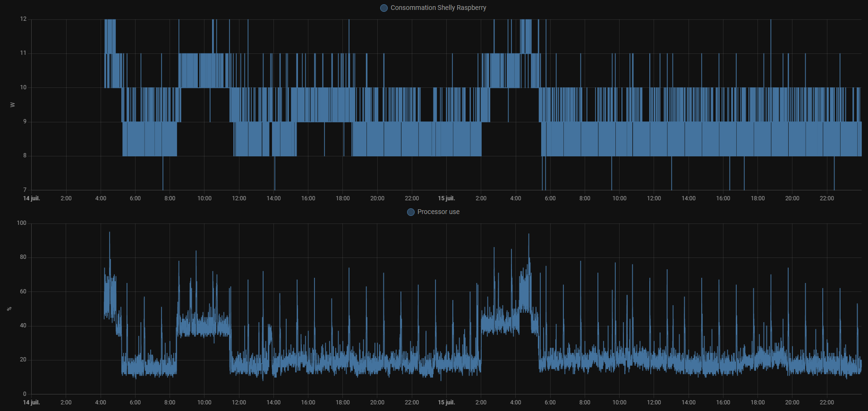Click the 22:00 label at far right of processor chart

(826, 402)
